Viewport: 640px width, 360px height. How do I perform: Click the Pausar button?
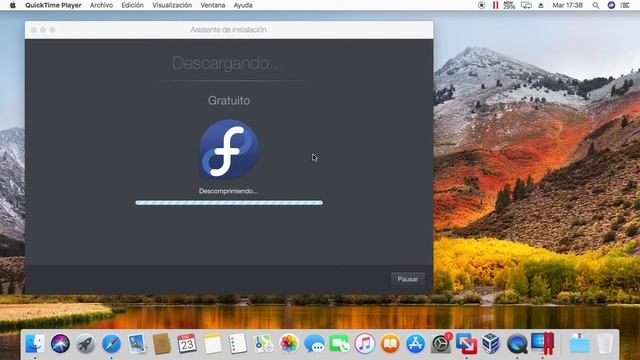(408, 279)
